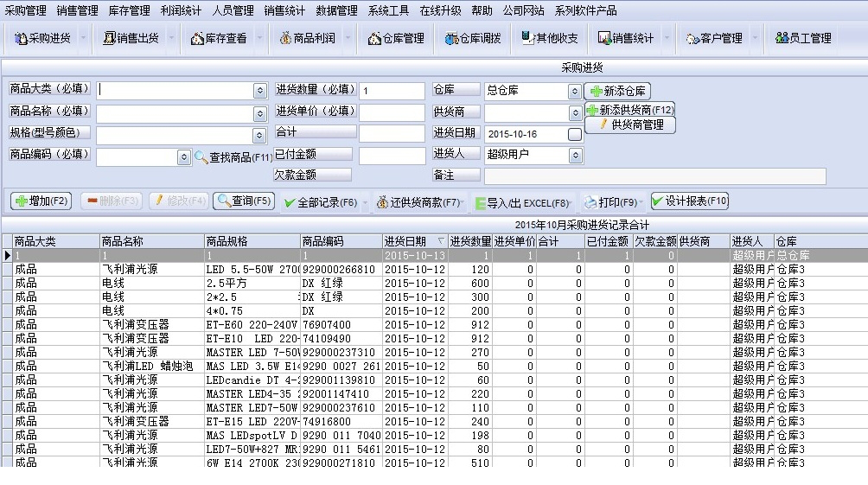The image size is (868, 485).
Task: Click the 供货商 column header
Action: click(x=704, y=241)
